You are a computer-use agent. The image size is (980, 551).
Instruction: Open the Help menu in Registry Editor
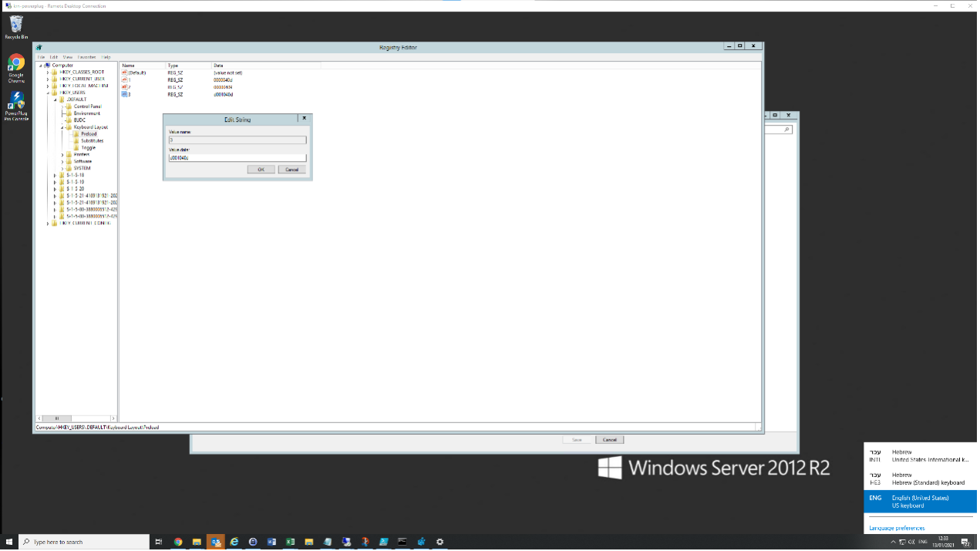[106, 57]
